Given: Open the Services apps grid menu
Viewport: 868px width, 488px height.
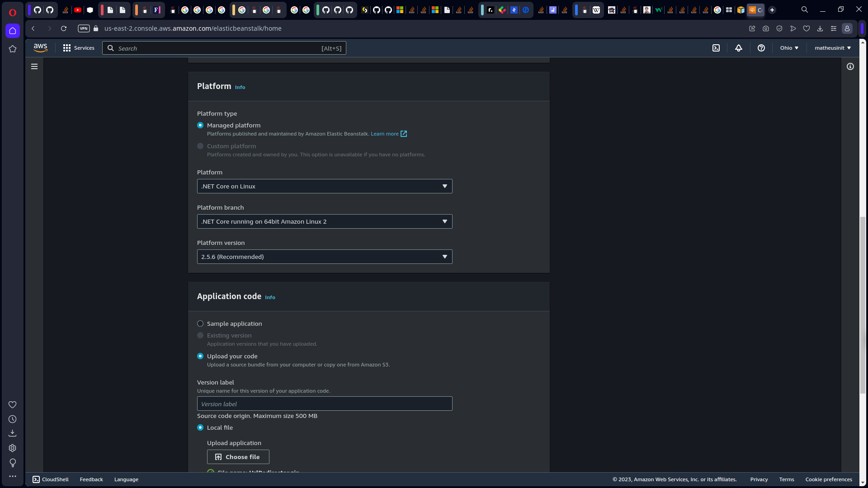Looking at the screenshot, I should tap(66, 48).
